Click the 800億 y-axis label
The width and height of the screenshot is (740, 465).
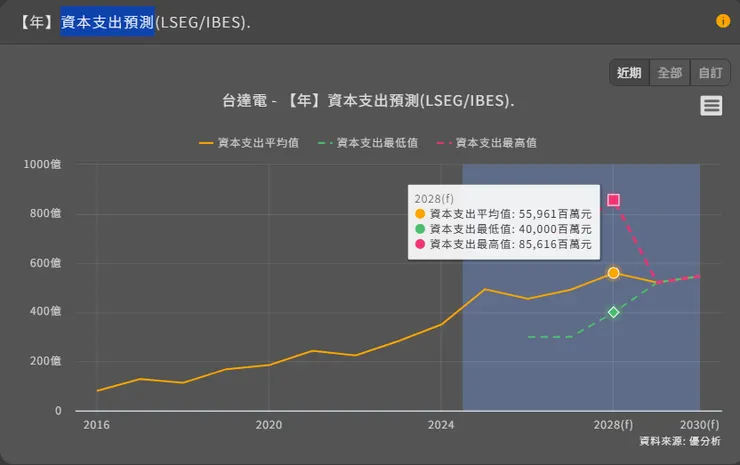pos(45,213)
